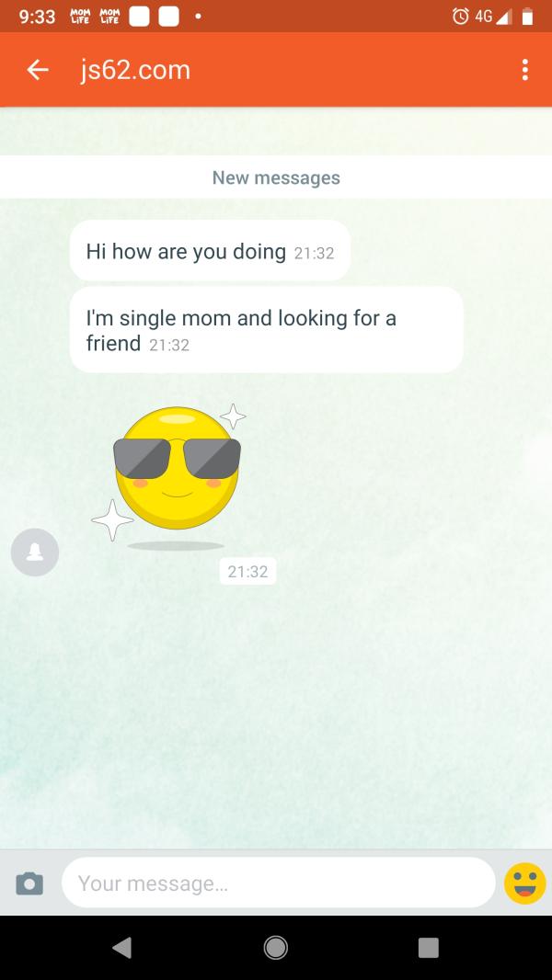
Task: Tap the camera icon to attach photo
Action: (29, 883)
